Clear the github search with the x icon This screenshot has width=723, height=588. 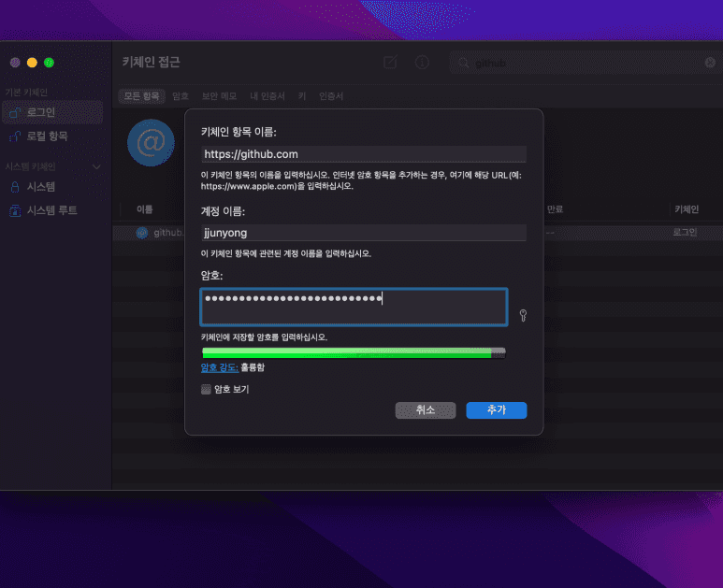point(710,63)
